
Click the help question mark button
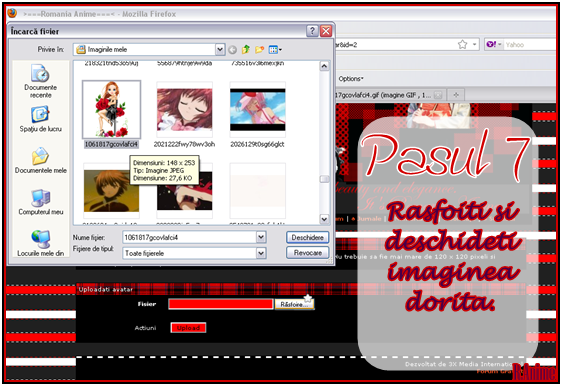click(x=312, y=31)
